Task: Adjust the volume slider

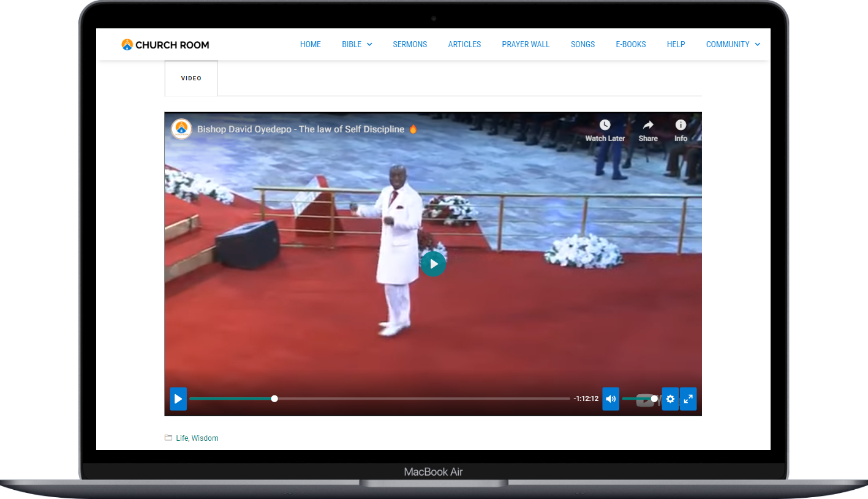Action: (640, 398)
